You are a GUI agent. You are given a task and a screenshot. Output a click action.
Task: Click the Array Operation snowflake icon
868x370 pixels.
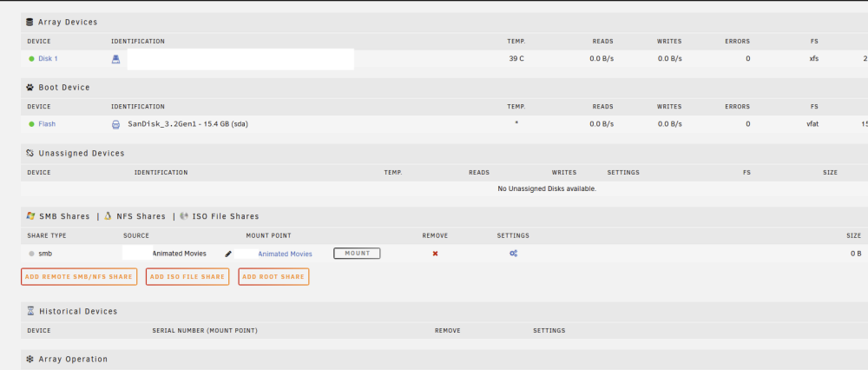tap(30, 359)
